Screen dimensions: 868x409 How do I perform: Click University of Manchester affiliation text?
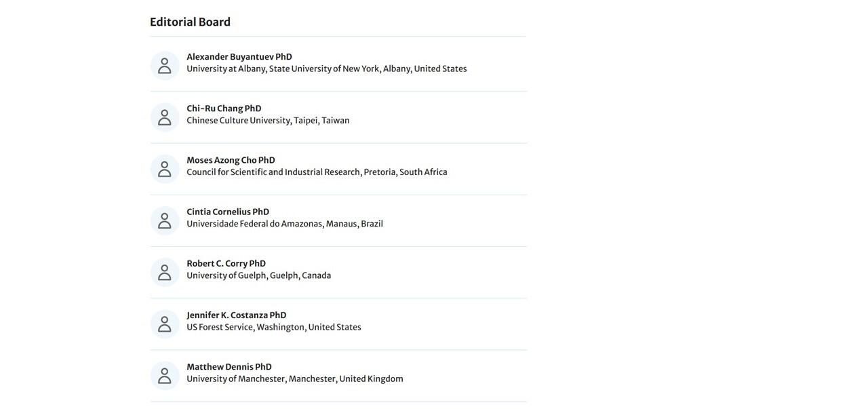294,379
